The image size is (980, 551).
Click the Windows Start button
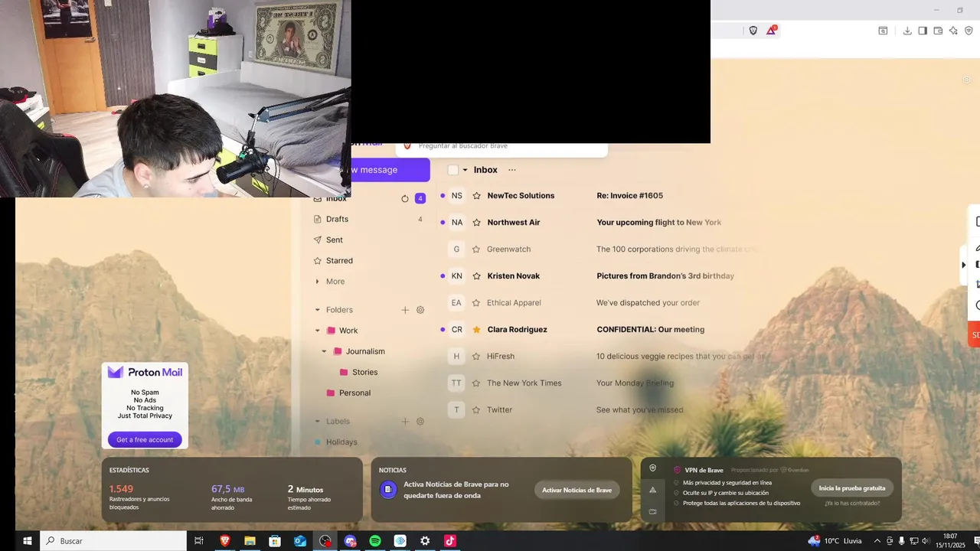27,541
